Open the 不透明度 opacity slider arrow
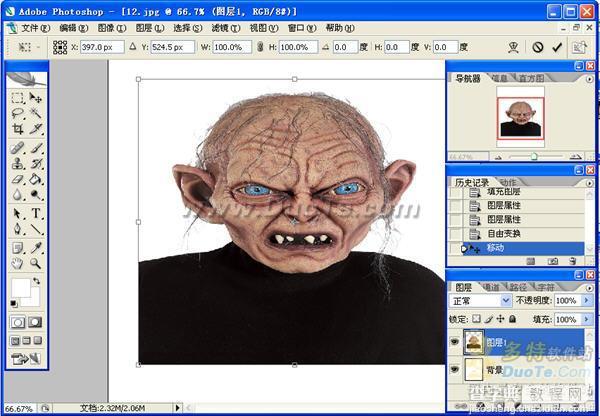Viewport: 600px width, 416px height. tap(587, 300)
